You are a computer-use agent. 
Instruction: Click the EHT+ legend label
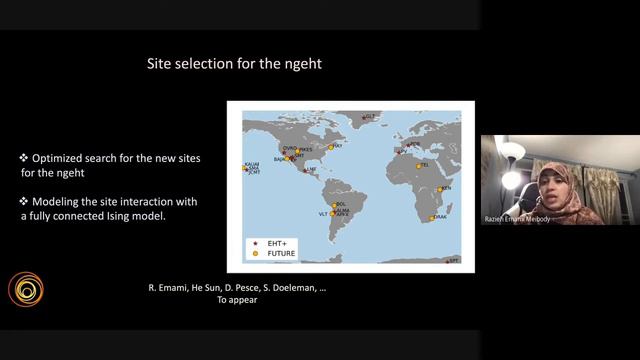coord(277,243)
